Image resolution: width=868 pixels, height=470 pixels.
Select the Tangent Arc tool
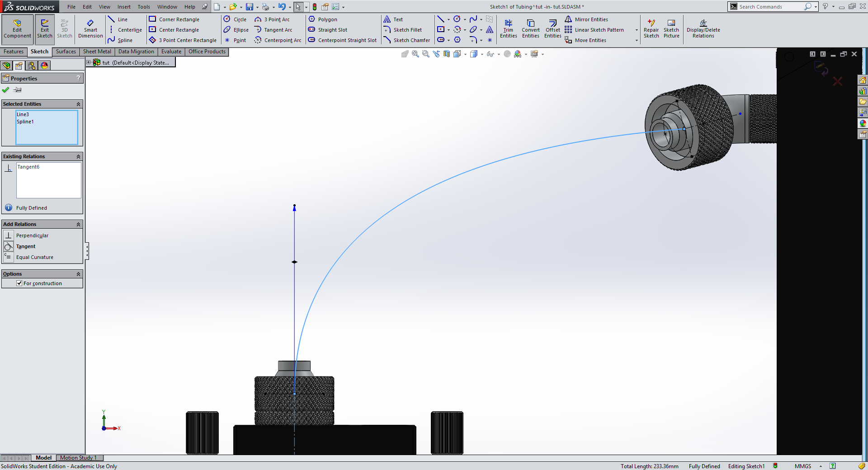(x=273, y=30)
